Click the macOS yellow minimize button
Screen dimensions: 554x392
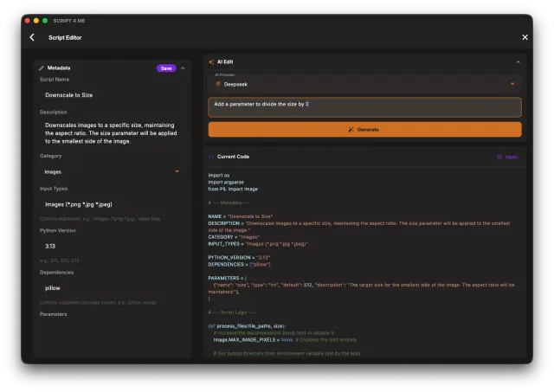tap(36, 21)
